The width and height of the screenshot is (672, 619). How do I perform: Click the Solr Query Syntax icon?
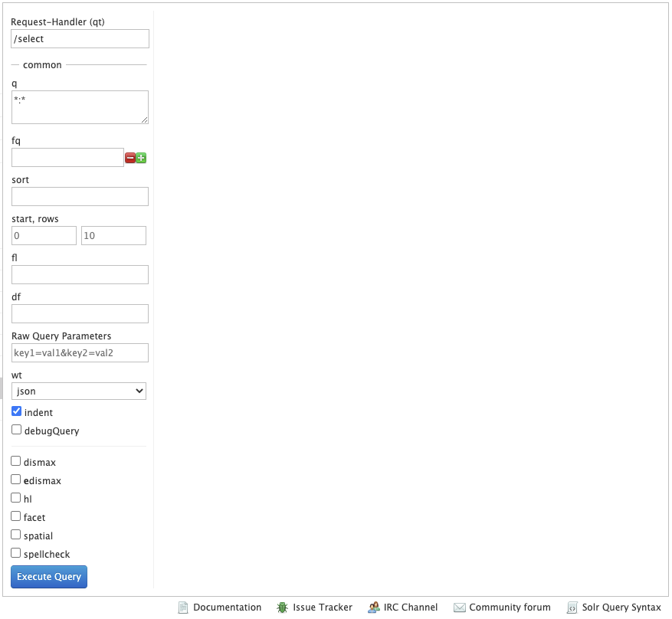point(572,608)
